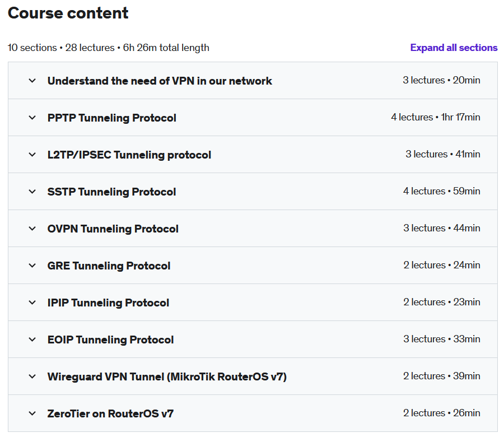Expand the 'Understand the need of VPN' section chevron
The height and width of the screenshot is (437, 504).
(x=32, y=81)
